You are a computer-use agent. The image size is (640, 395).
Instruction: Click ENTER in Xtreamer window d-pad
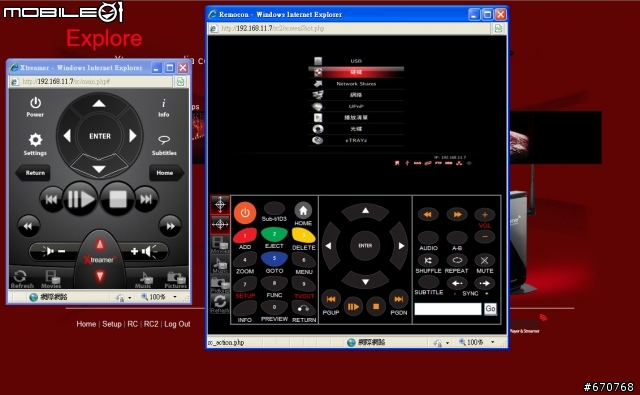[100, 136]
